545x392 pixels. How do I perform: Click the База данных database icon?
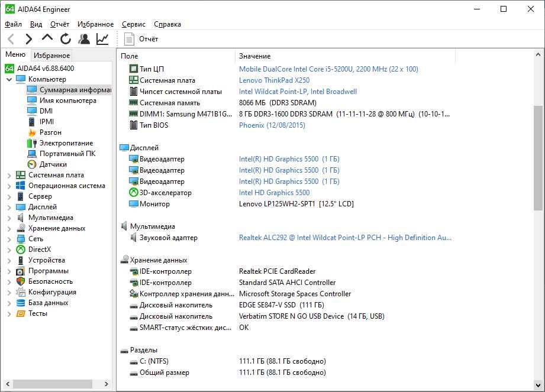[x=21, y=303]
